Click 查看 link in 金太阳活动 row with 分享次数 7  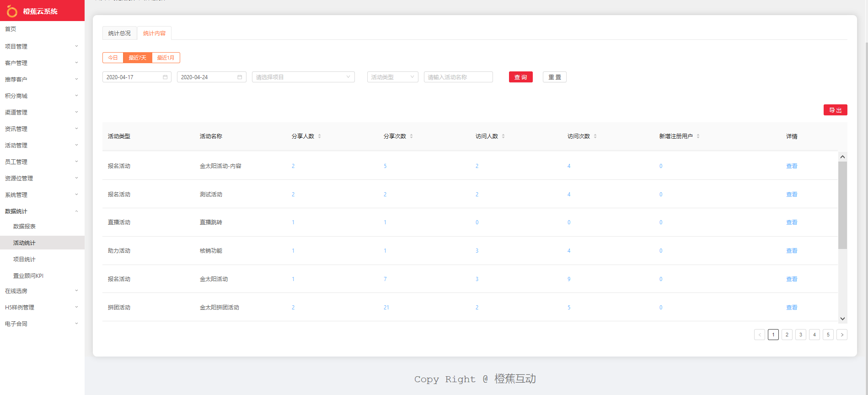coord(792,279)
